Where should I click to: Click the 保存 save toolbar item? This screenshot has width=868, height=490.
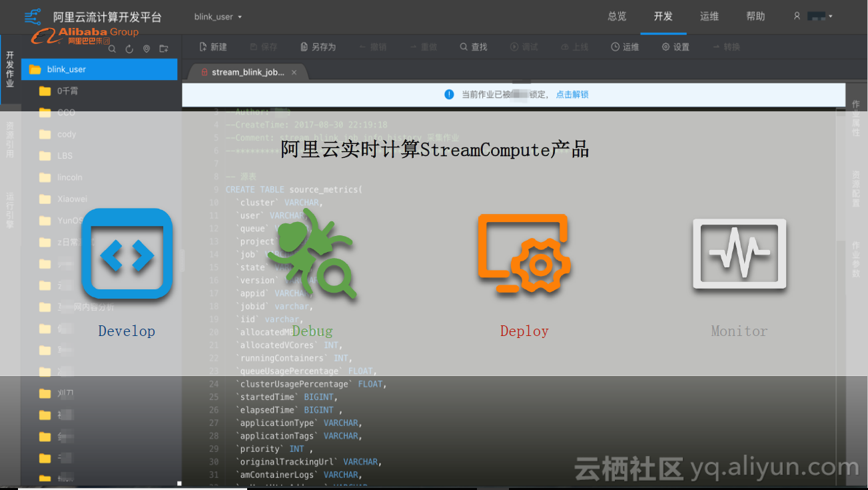264,47
